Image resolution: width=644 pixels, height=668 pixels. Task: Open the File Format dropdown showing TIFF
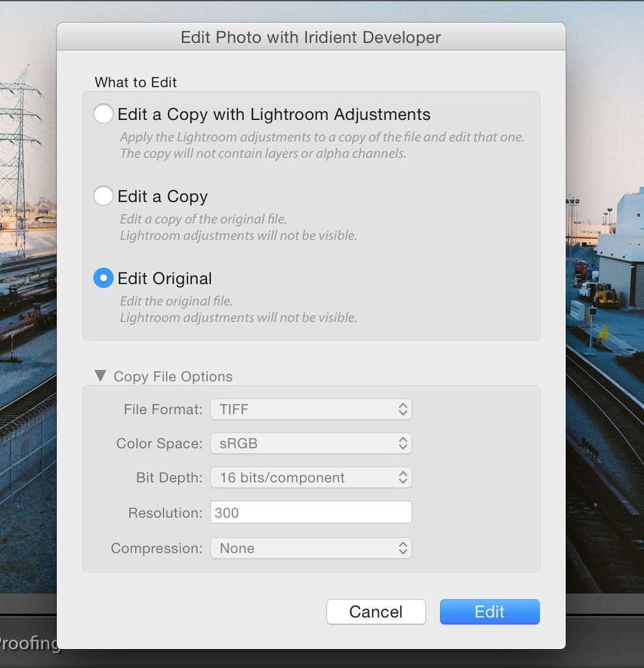point(311,410)
